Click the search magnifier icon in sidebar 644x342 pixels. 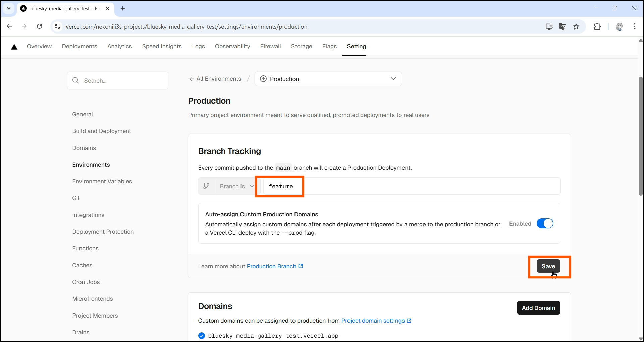point(76,80)
